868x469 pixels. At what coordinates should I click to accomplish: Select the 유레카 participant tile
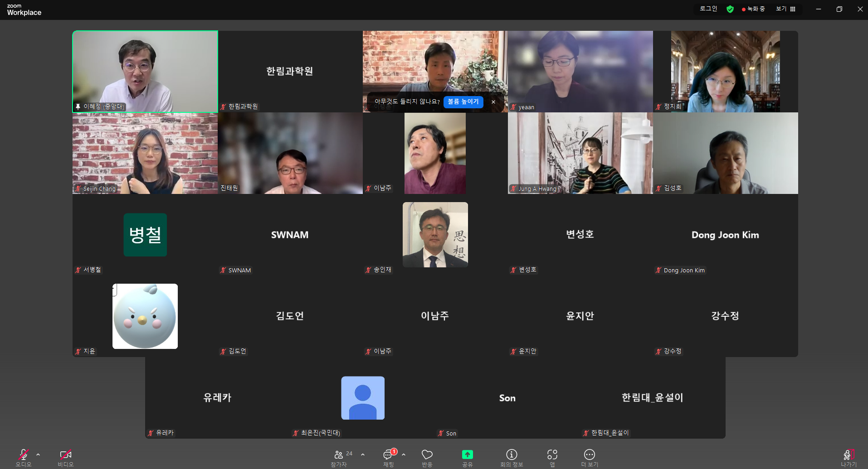218,398
